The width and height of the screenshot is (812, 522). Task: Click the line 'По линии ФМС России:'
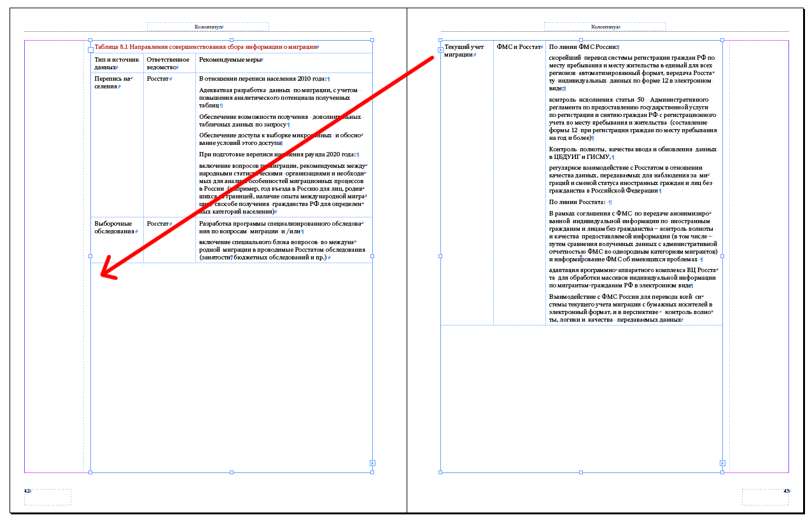[584, 46]
